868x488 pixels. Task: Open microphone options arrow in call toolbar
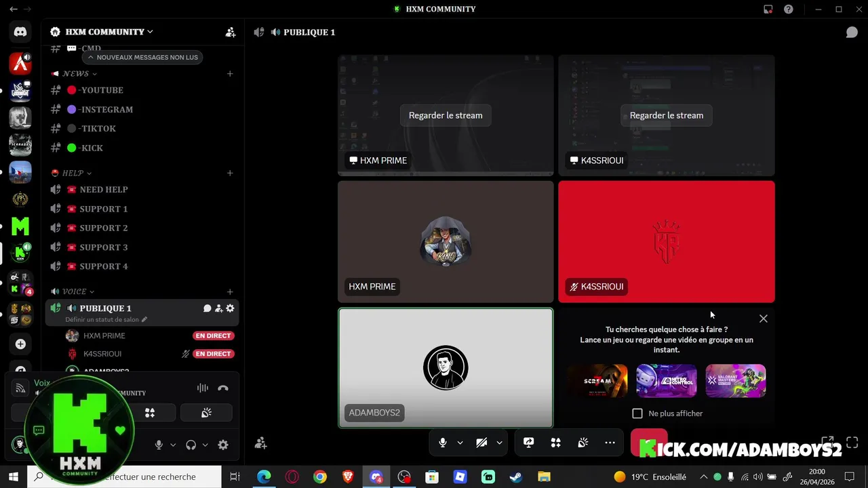(460, 443)
